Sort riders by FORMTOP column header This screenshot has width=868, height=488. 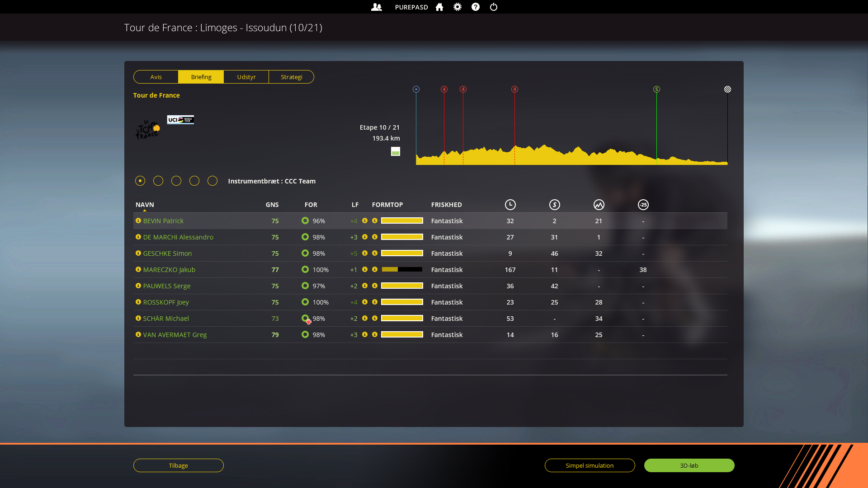click(x=387, y=205)
